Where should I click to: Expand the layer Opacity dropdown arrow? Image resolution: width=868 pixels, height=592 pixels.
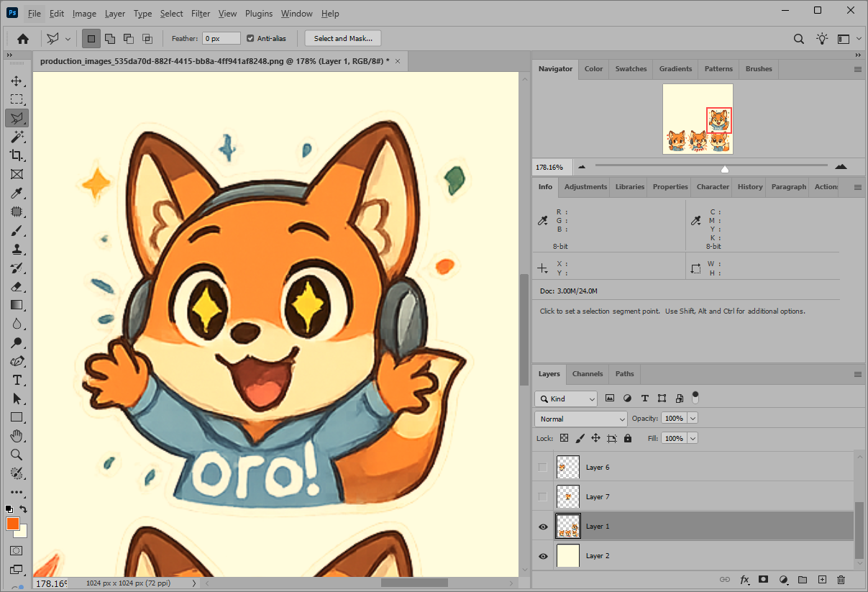(693, 419)
